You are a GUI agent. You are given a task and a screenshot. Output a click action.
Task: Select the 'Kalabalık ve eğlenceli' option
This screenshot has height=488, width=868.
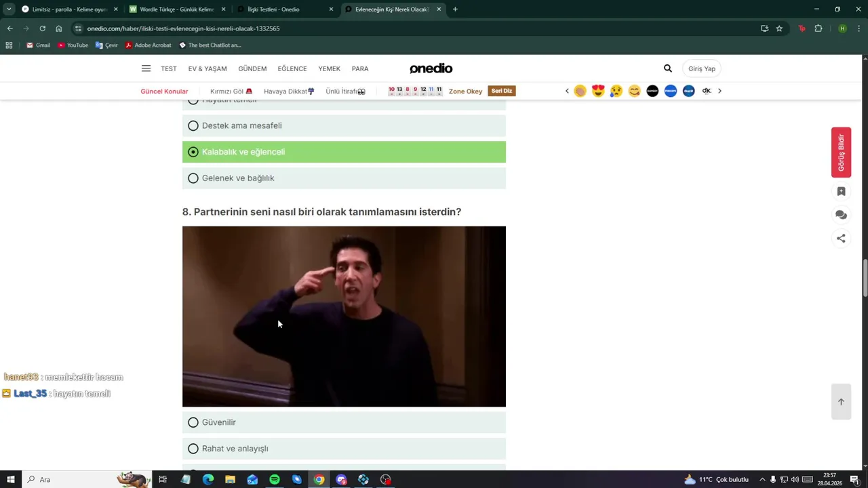(x=344, y=152)
